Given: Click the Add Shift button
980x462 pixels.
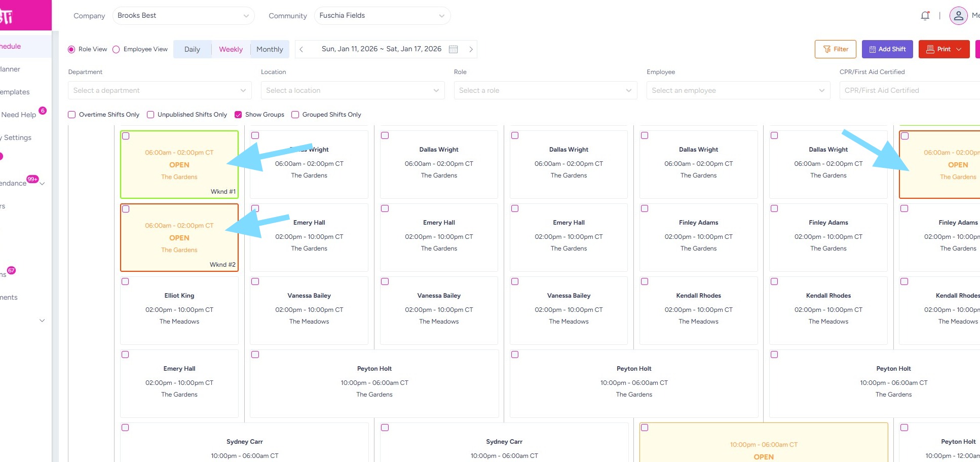Looking at the screenshot, I should pos(887,49).
